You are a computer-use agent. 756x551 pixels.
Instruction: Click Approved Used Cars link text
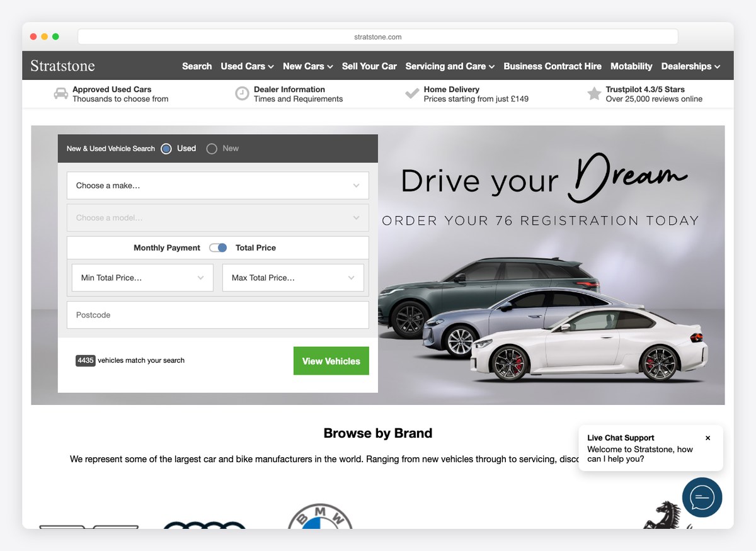(112, 89)
